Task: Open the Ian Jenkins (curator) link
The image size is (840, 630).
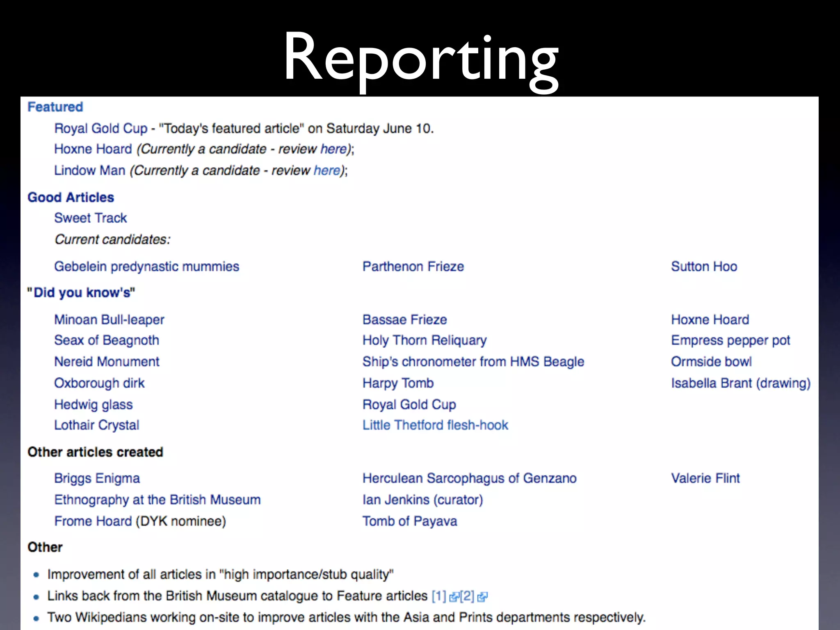Action: pyautogui.click(x=423, y=500)
